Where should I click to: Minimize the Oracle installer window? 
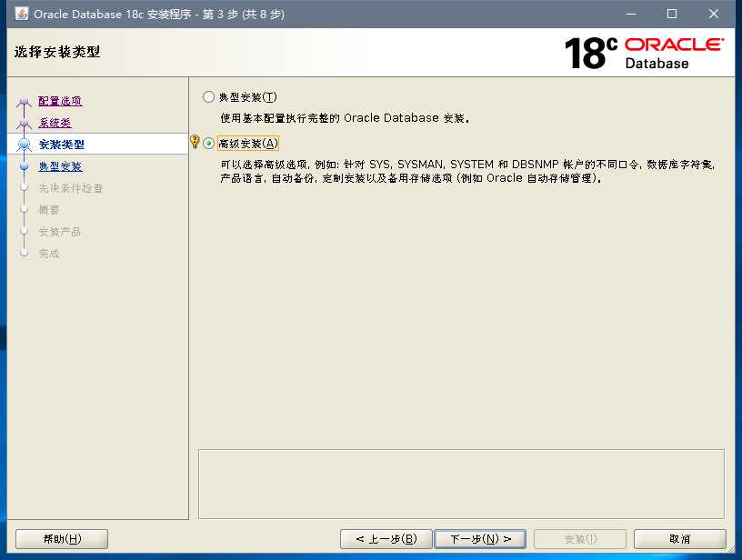point(631,14)
